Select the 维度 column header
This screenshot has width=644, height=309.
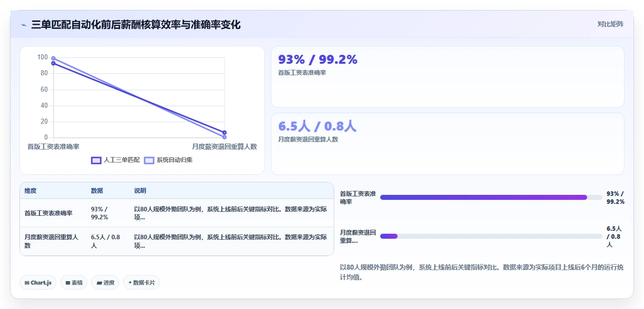[x=30, y=191]
